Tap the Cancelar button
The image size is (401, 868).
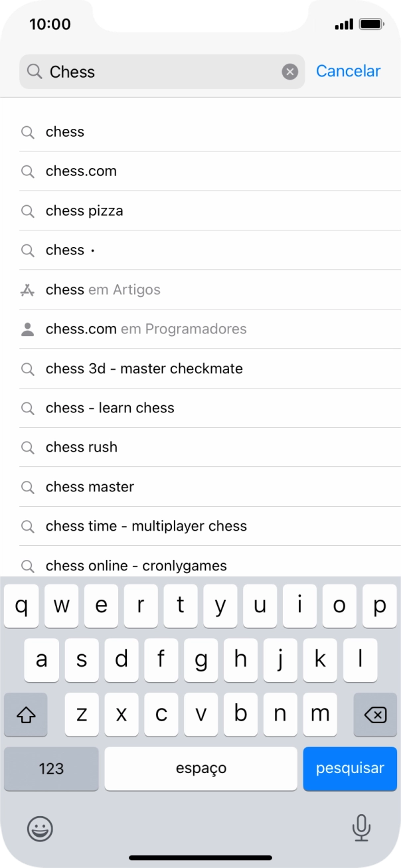pyautogui.click(x=348, y=71)
